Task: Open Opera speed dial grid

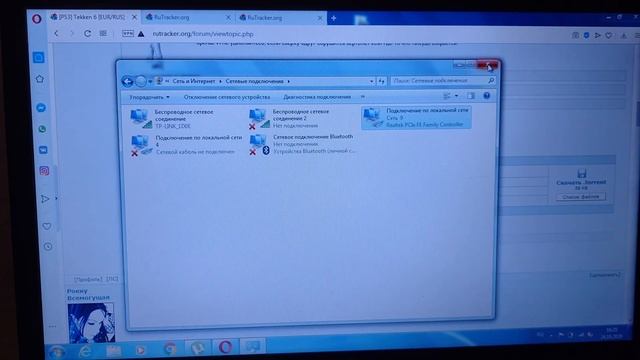Action: pyautogui.click(x=103, y=33)
